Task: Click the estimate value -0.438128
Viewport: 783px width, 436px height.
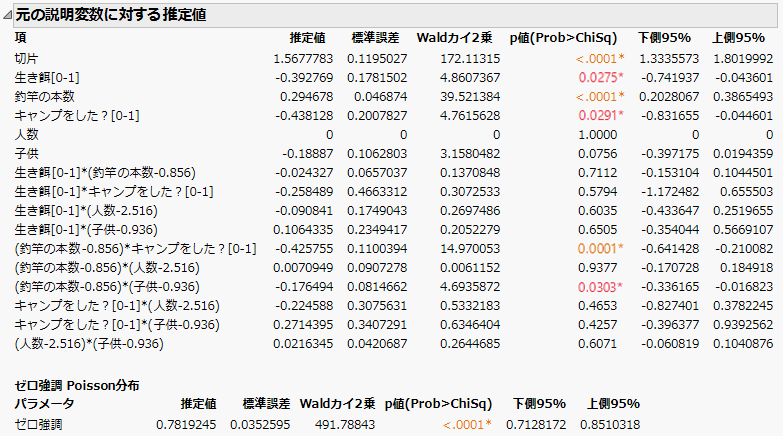Action: (304, 115)
